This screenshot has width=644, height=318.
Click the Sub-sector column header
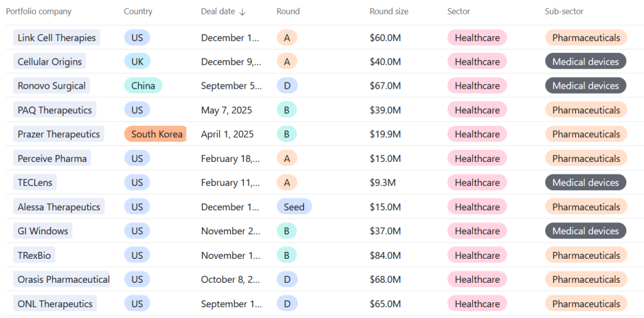(564, 11)
